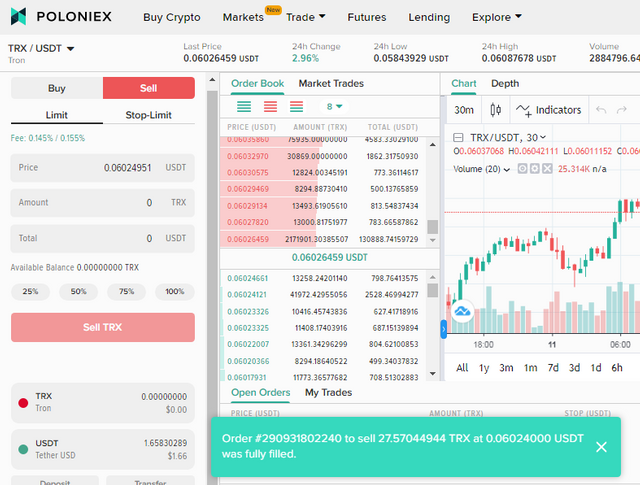Open chart Indicators icon

click(x=523, y=110)
